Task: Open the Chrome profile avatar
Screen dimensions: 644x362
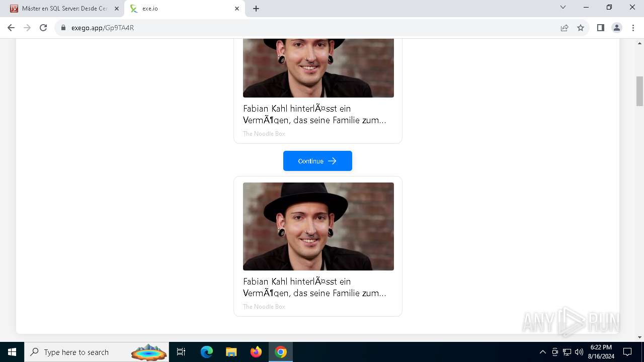Action: coord(617,28)
